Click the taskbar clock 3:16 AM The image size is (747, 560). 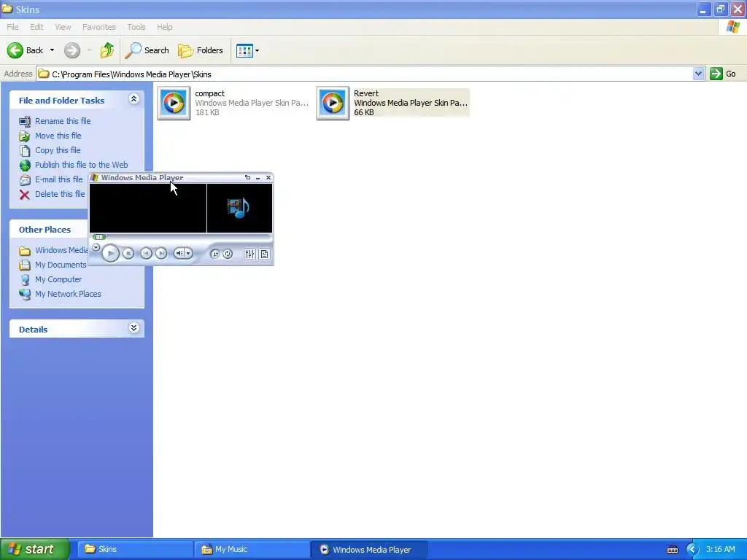720,549
